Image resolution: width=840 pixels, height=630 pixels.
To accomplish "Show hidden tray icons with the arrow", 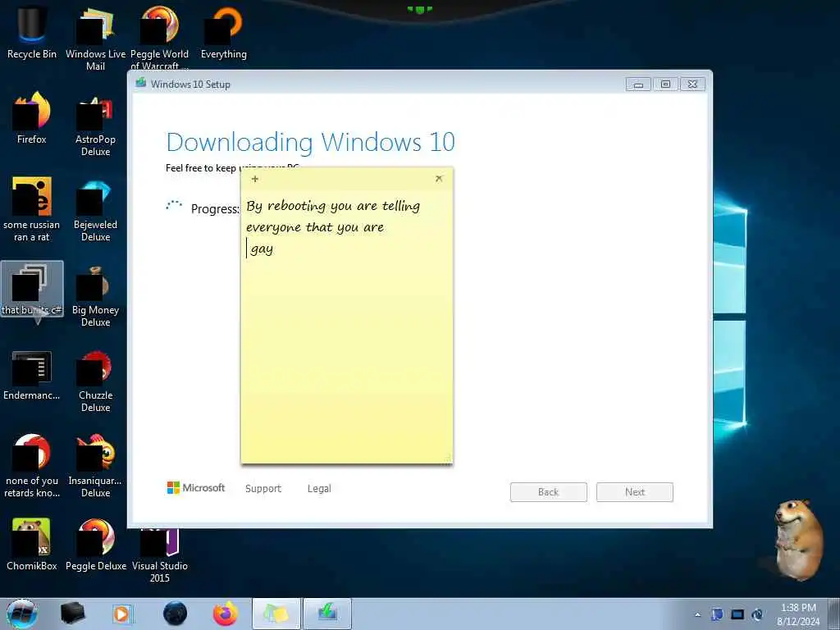I will [x=697, y=615].
